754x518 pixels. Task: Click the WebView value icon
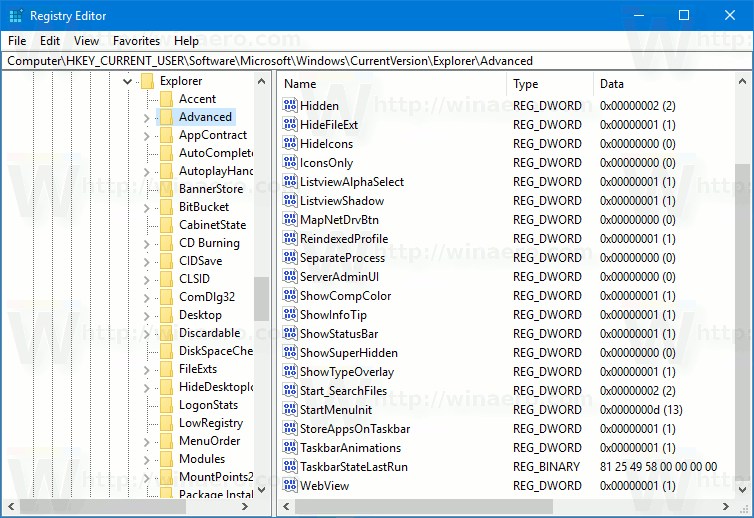(290, 485)
